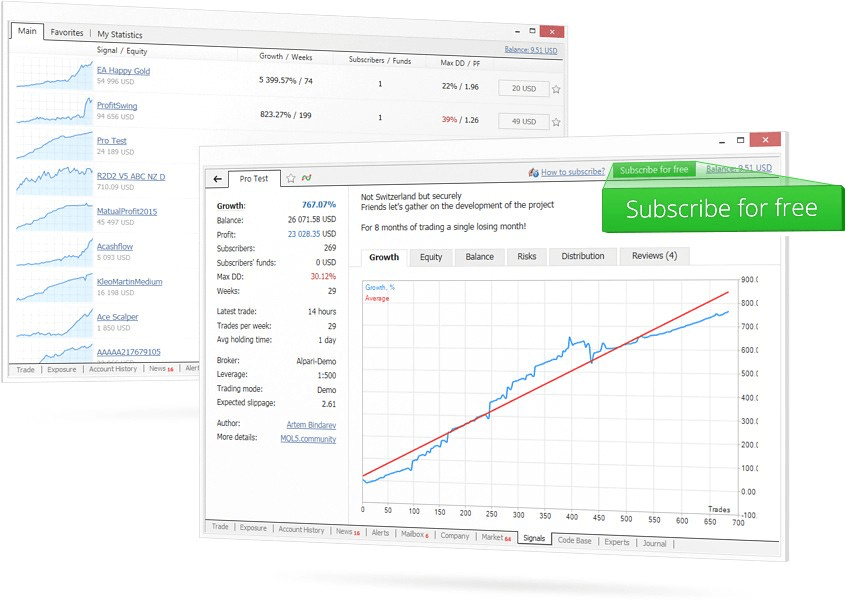Screen dimensions: 845x610
Task: Click the back arrow to return to signals list
Action: tap(217, 178)
